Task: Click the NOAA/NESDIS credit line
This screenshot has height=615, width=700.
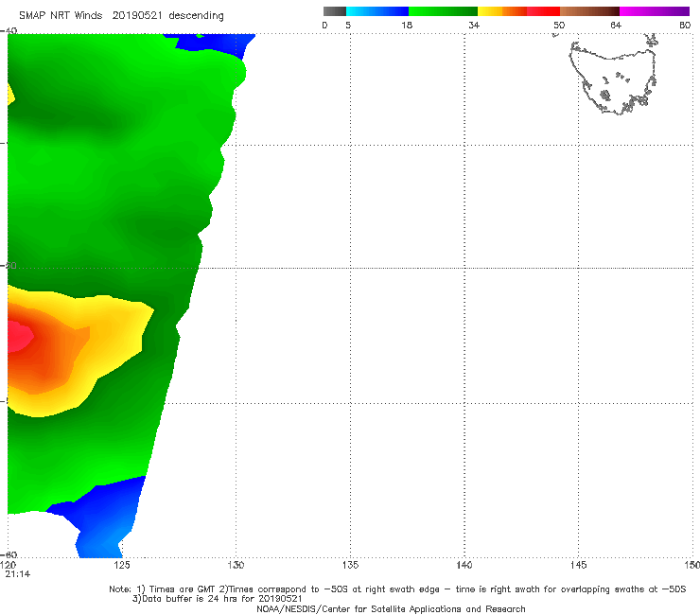Action: pos(391,609)
